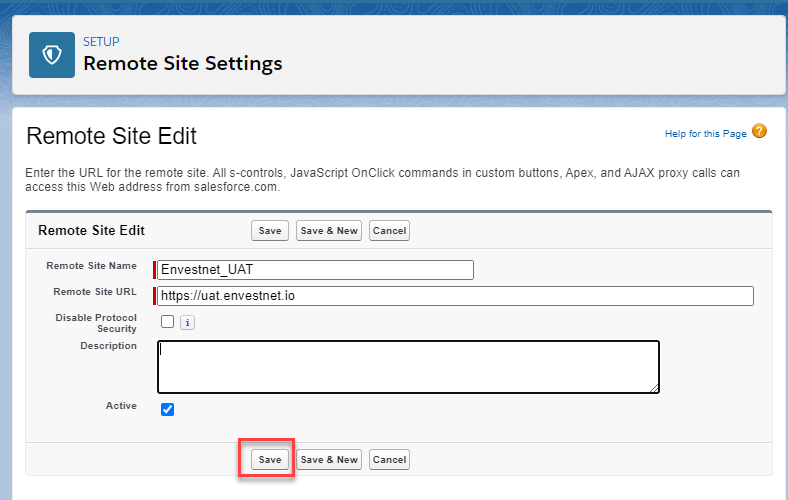Click the Remote Site Name label
788x500 pixels.
(x=91, y=266)
